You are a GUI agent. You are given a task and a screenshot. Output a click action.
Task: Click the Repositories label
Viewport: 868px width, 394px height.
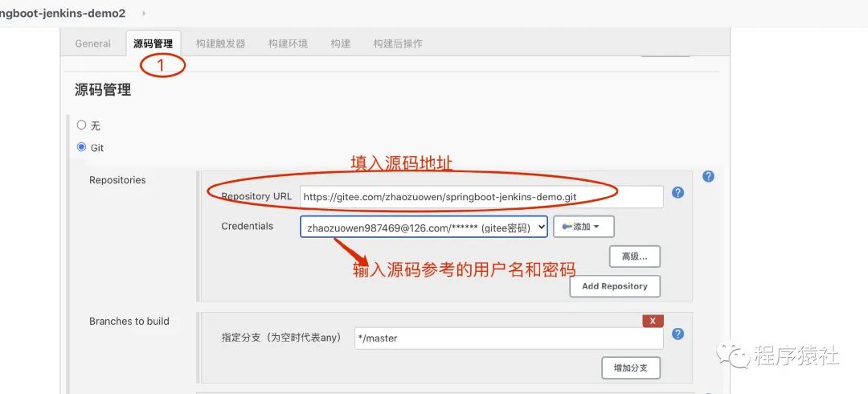117,180
